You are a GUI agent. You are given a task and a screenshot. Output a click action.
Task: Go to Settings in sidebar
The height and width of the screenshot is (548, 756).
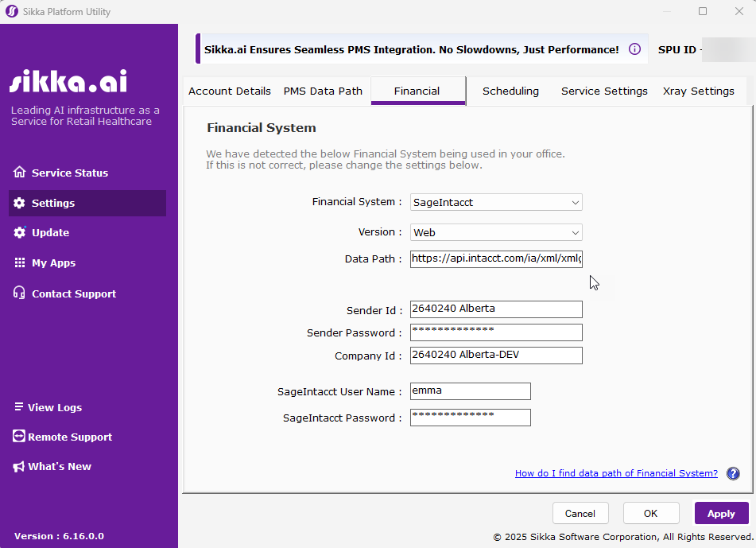coord(87,203)
